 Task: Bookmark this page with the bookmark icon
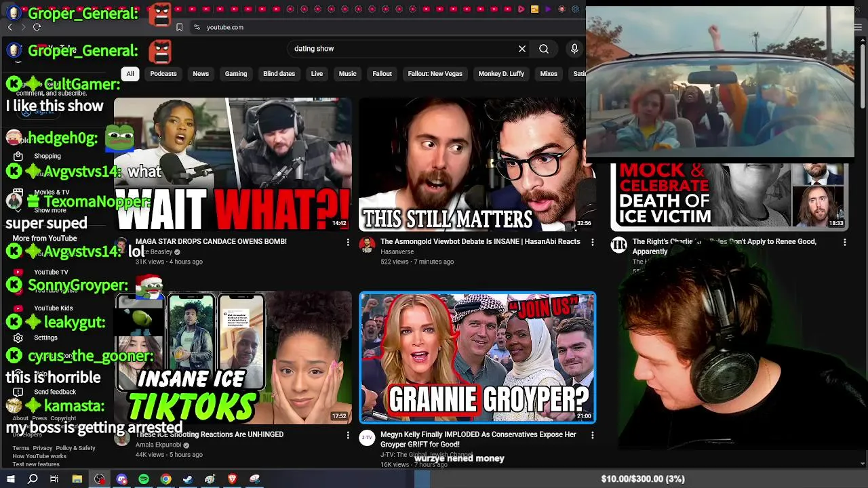[179, 27]
